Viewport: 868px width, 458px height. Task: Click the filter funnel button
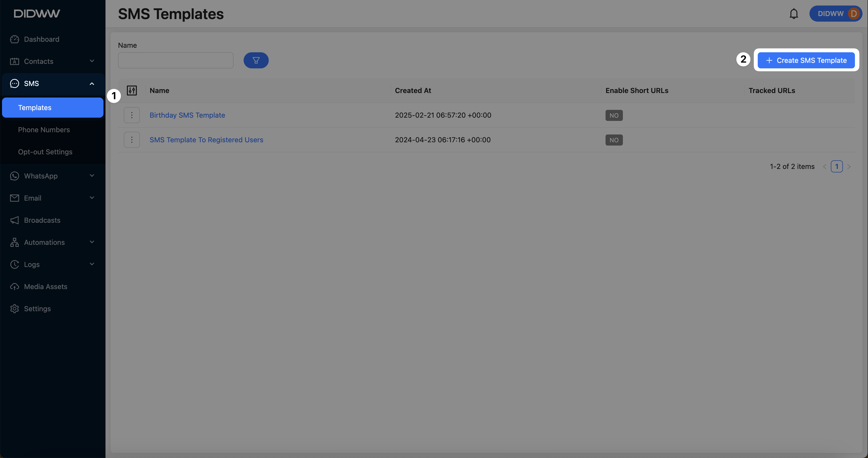[x=256, y=60]
